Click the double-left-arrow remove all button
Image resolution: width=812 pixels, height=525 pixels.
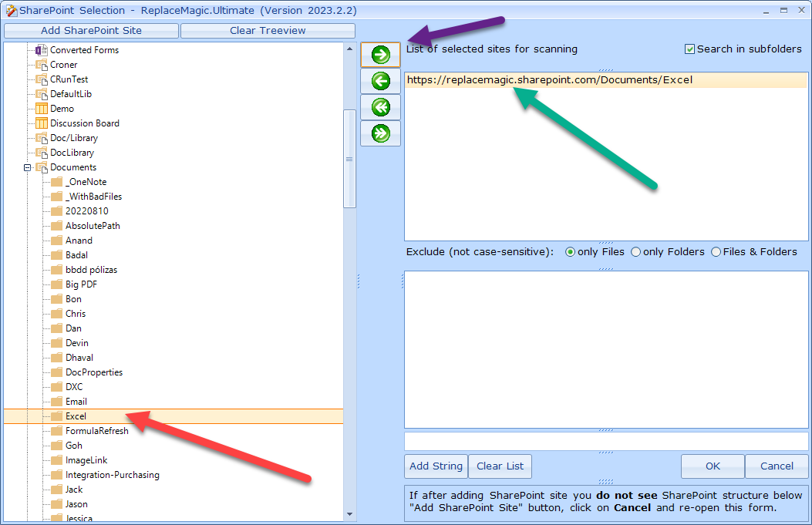click(x=380, y=107)
